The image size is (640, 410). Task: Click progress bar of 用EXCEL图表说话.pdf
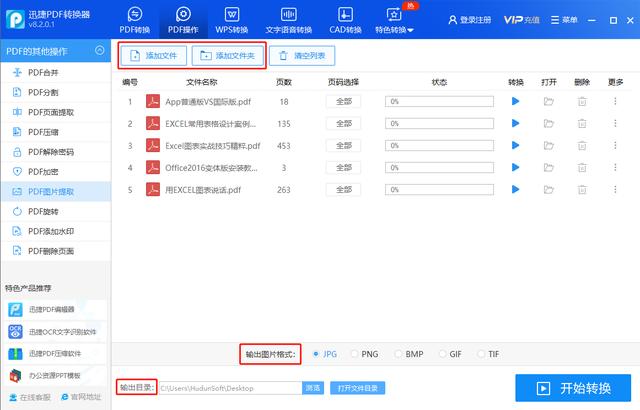(439, 190)
